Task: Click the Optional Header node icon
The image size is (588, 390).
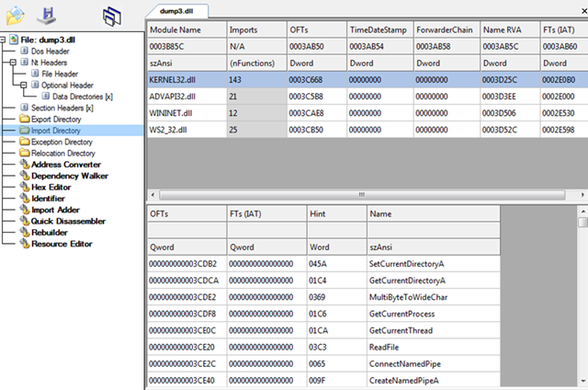Action: point(35,85)
